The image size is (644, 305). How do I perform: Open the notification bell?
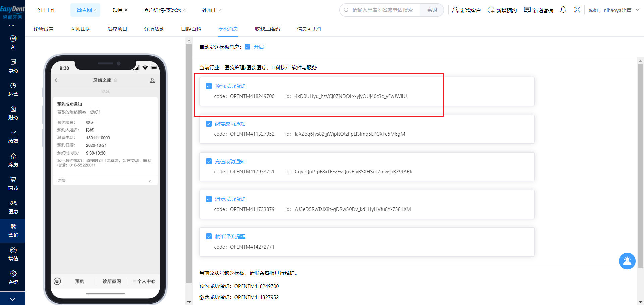563,10
